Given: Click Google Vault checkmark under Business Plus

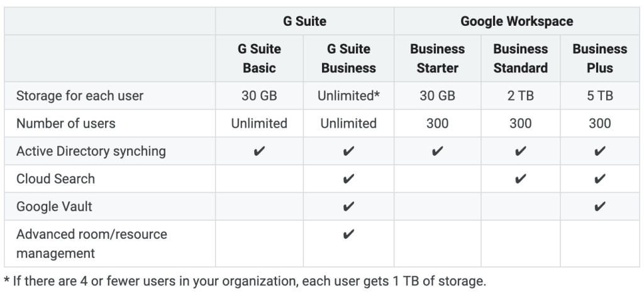Looking at the screenshot, I should coord(599,207).
